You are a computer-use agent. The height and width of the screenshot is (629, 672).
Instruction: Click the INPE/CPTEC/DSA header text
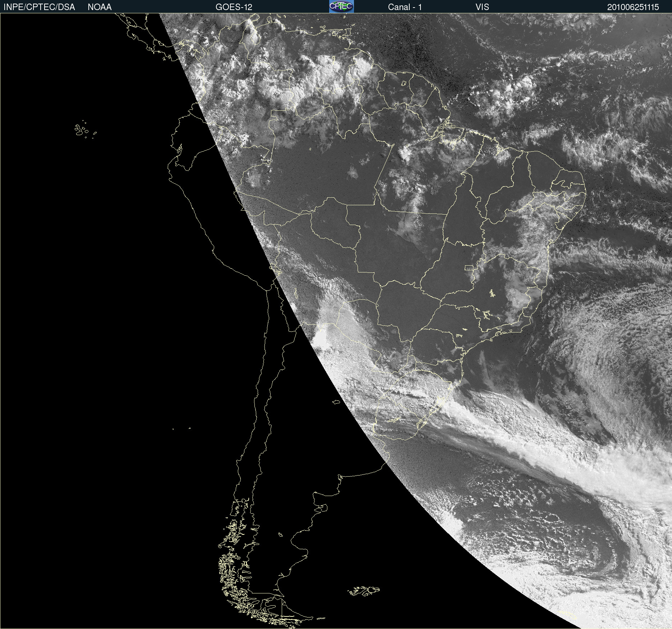click(39, 7)
